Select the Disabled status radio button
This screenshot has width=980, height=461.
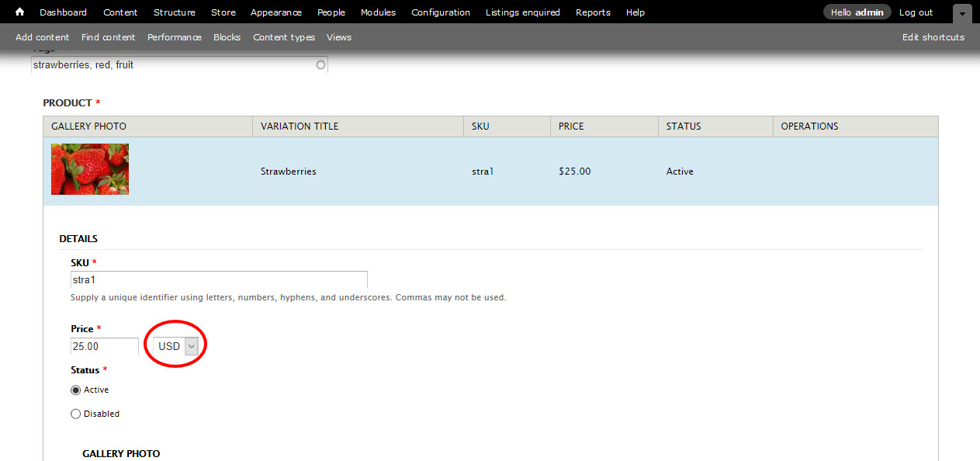coord(76,414)
